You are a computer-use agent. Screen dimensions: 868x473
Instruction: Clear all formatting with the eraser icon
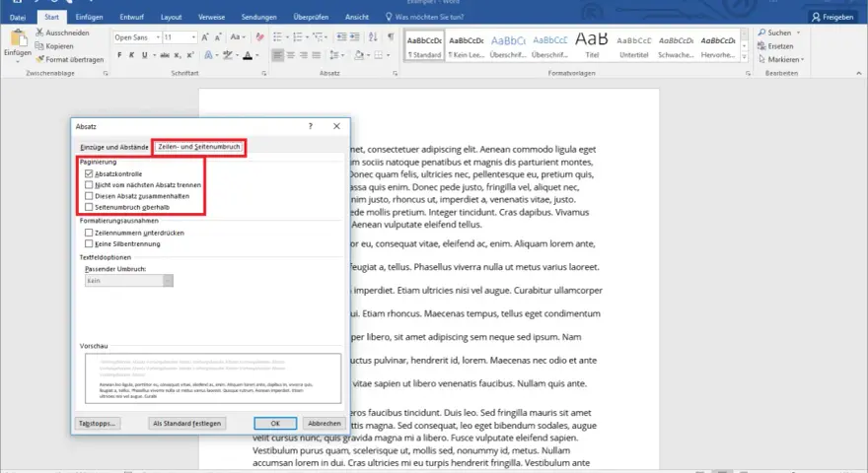pos(259,37)
